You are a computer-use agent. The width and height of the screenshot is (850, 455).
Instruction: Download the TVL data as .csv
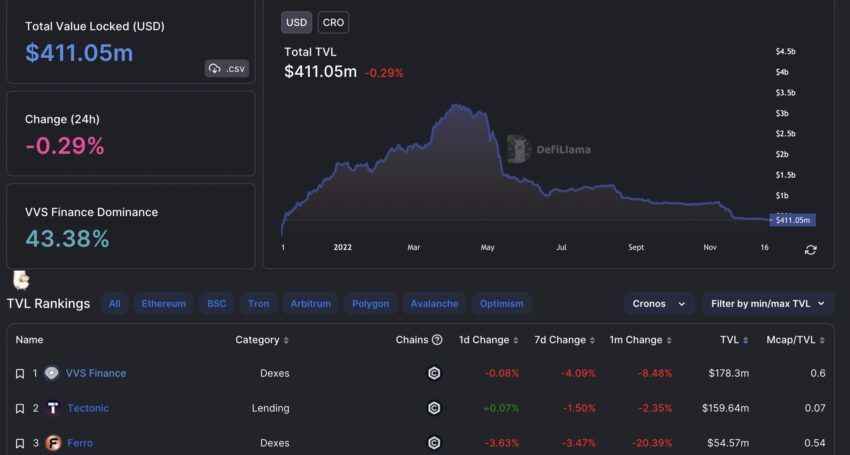coord(227,68)
